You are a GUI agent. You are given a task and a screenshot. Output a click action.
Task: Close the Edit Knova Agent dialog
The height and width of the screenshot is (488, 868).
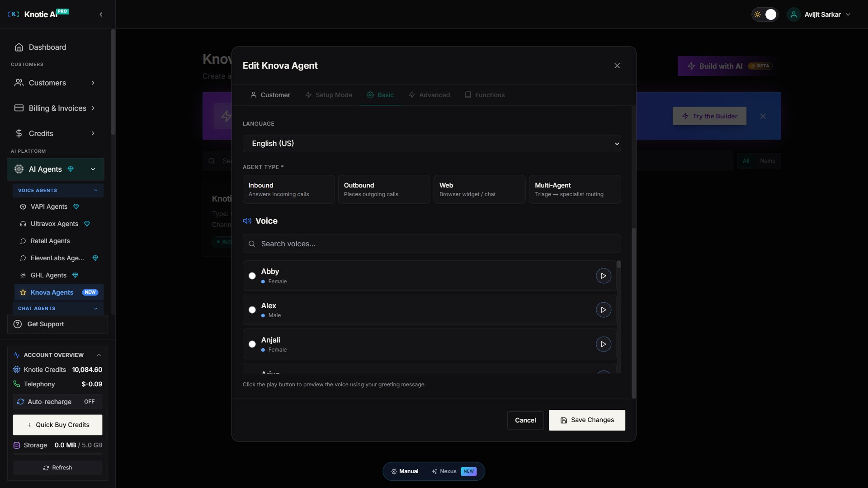click(617, 66)
